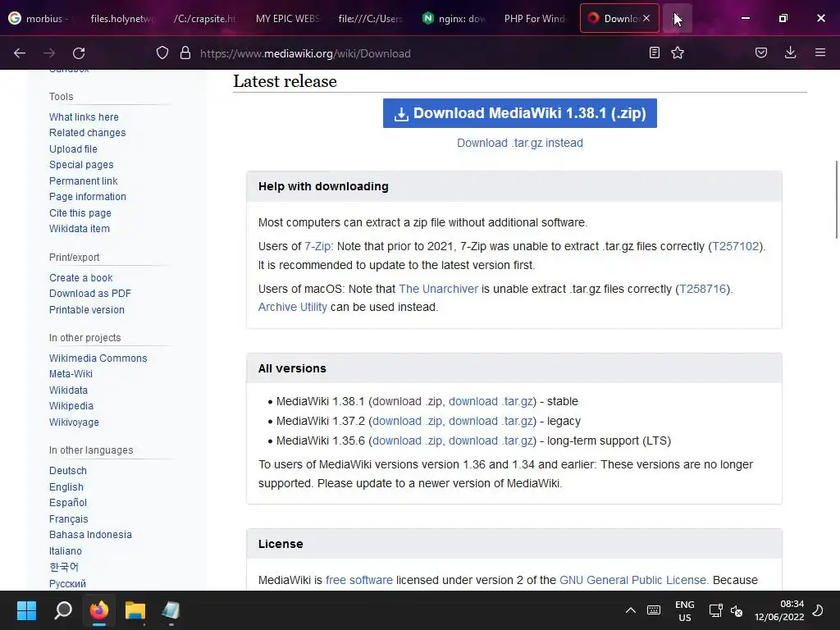Image resolution: width=840 pixels, height=630 pixels.
Task: Toggle reader view icon
Action: point(654,52)
